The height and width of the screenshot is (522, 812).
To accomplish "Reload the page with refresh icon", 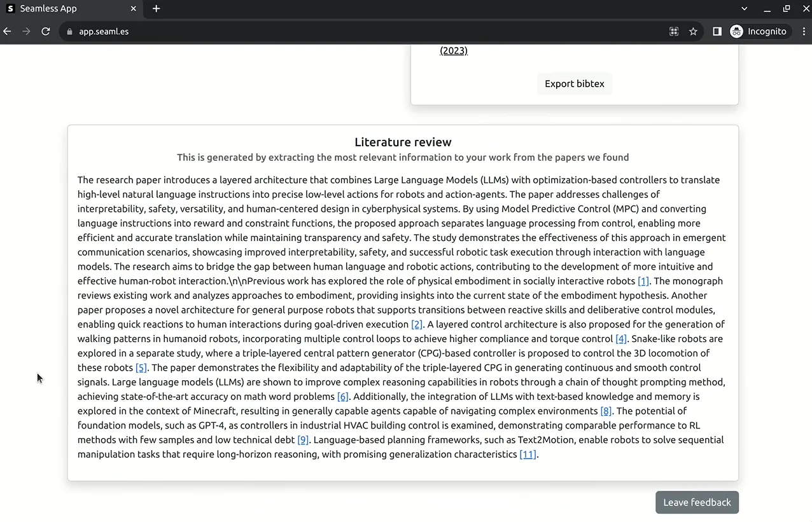I will (46, 31).
